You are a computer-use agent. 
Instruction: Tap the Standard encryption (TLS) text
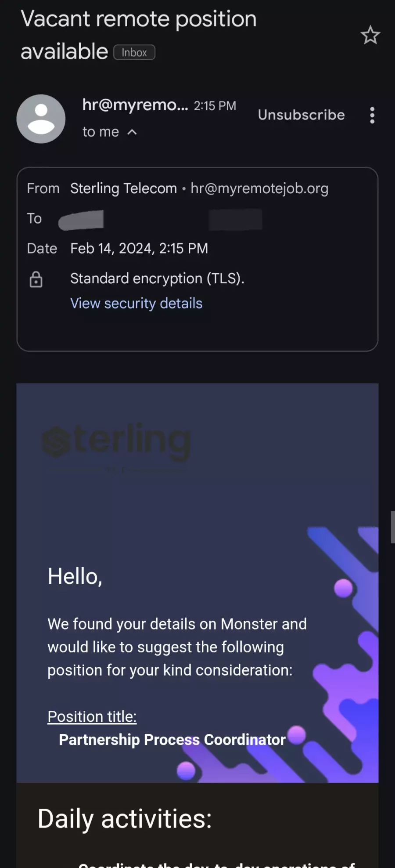[157, 278]
